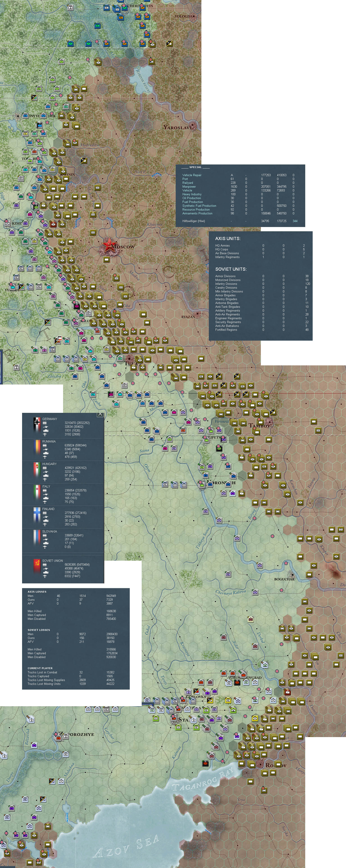Screen dimensions: 346x868
Task: Select the Soviet counter directly south of Moscow
Action: point(107,259)
